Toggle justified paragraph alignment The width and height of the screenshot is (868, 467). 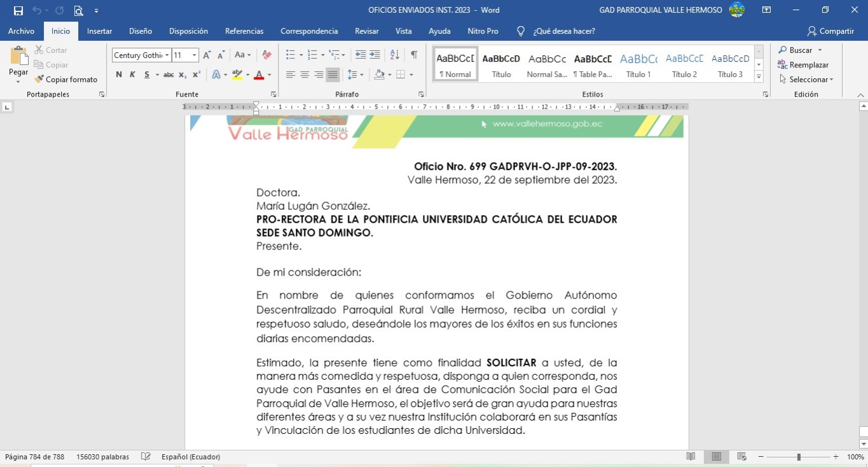[333, 74]
